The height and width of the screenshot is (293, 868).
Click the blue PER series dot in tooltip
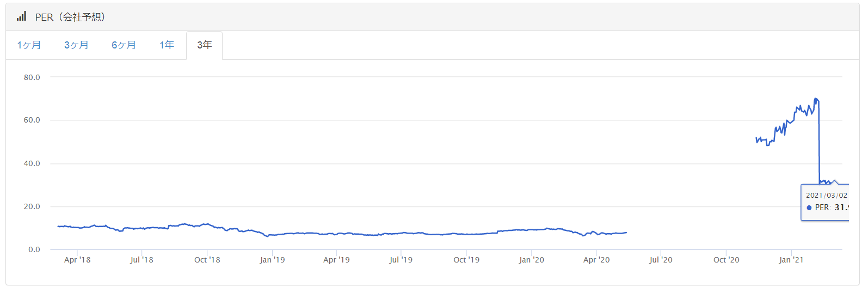pos(809,207)
